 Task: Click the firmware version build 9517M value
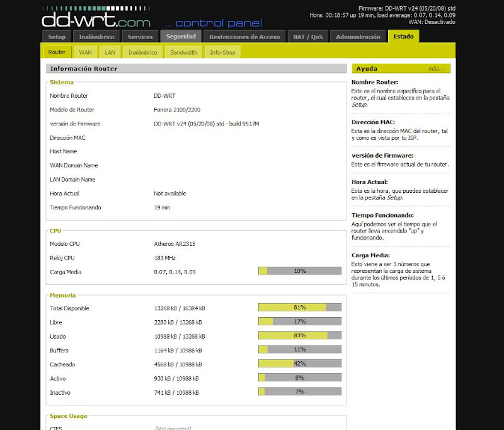[207, 124]
